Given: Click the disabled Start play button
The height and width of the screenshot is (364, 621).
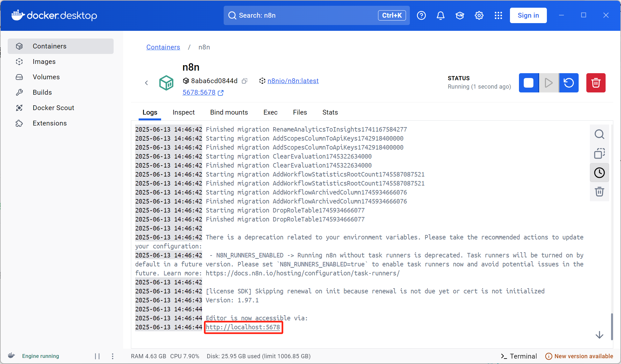Looking at the screenshot, I should click(x=549, y=83).
